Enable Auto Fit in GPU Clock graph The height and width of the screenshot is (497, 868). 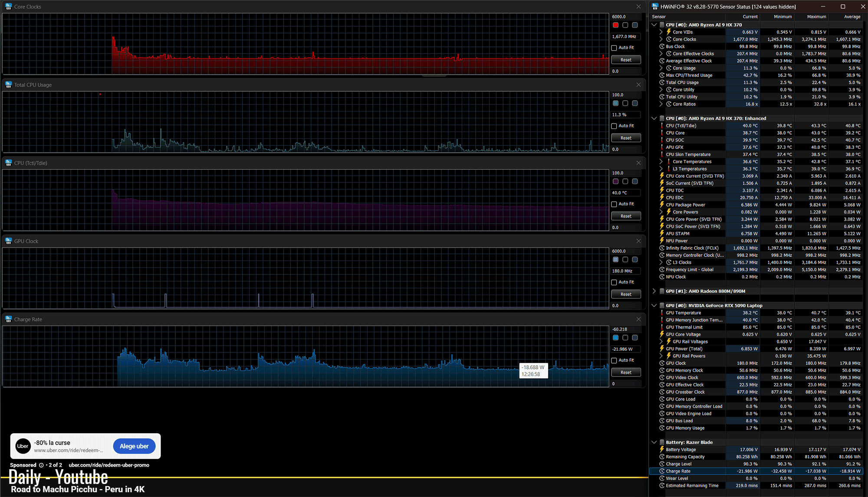tap(614, 282)
